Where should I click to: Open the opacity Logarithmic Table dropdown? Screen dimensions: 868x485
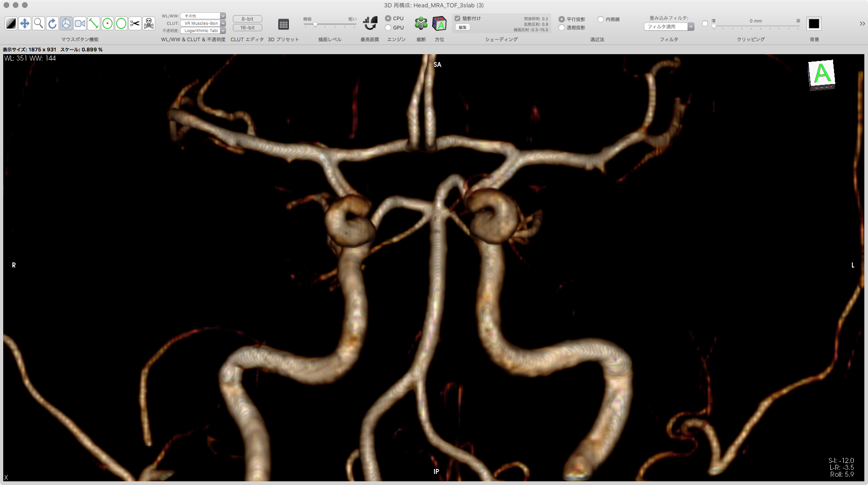(203, 30)
